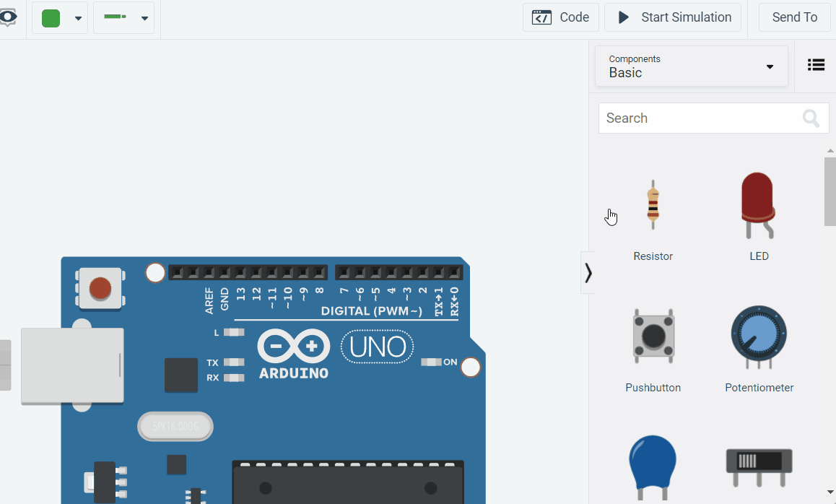The width and height of the screenshot is (836, 504).
Task: Click Start Simulation
Action: (672, 17)
